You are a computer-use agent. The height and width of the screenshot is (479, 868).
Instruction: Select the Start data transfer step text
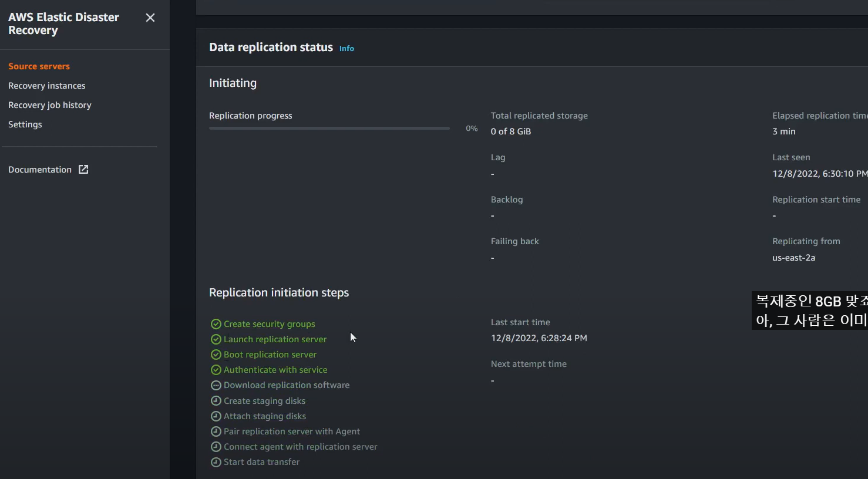(x=261, y=462)
